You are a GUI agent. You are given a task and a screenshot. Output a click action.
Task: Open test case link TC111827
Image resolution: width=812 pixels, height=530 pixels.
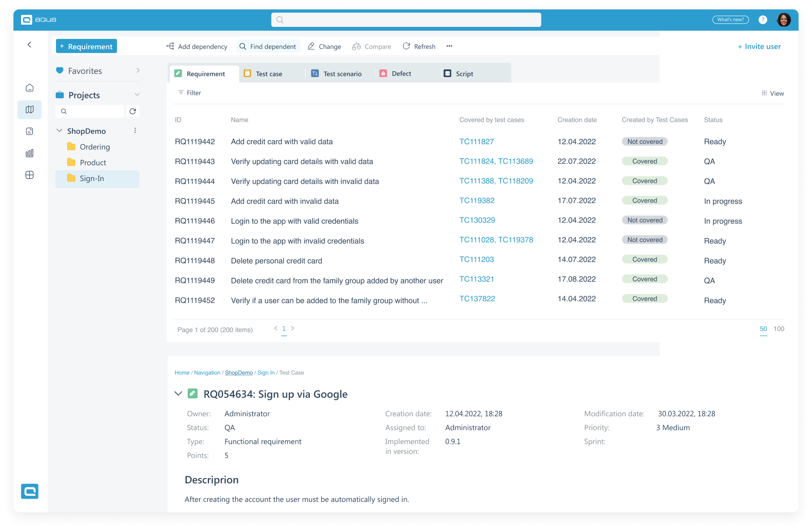point(477,142)
